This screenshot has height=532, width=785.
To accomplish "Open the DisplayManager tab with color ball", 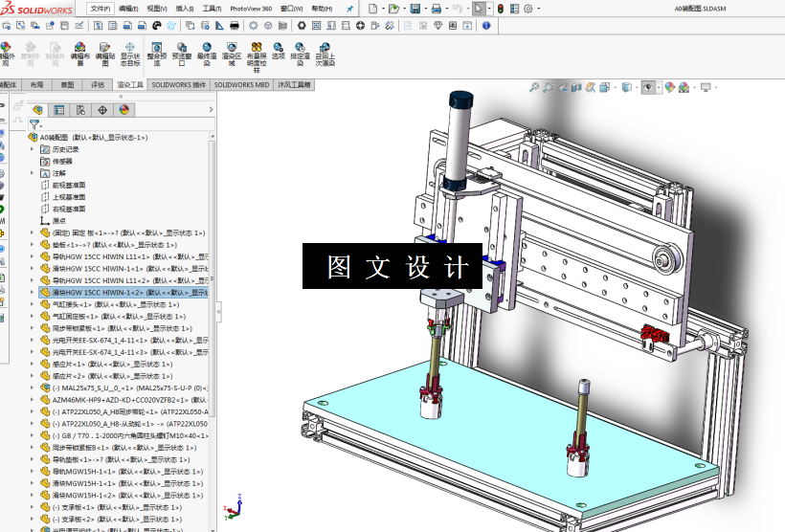I will click(124, 110).
